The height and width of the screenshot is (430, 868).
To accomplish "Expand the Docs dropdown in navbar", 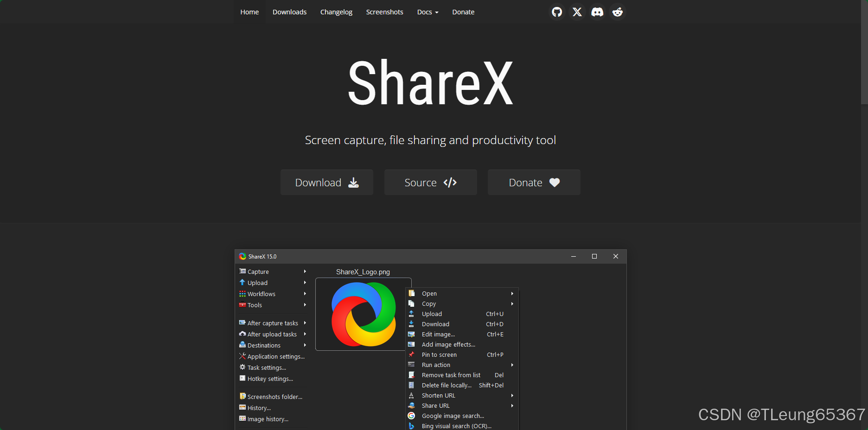I will [x=428, y=12].
